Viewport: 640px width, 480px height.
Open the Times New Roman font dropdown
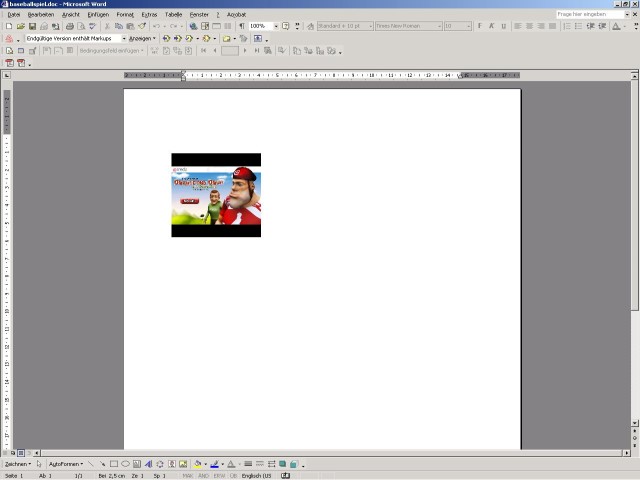(440, 26)
